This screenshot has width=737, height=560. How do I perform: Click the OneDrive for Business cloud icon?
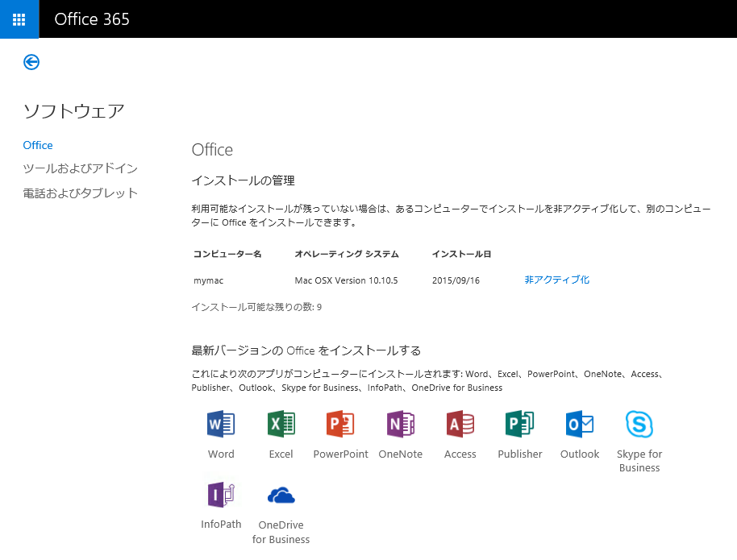281,496
